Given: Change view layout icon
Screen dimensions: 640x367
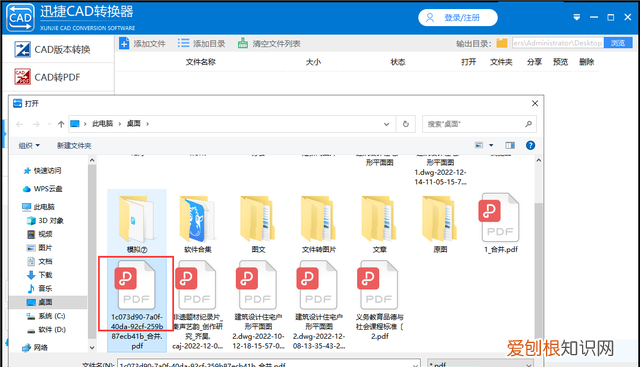Looking at the screenshot, I should (479, 145).
